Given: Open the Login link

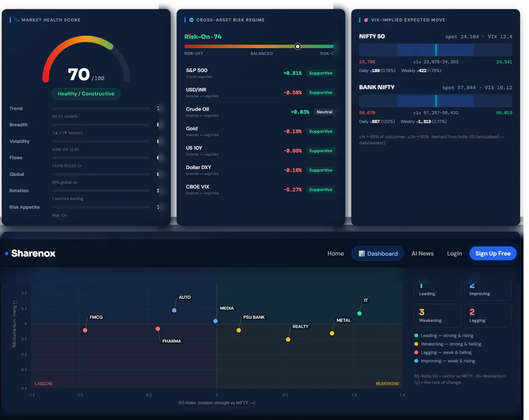Looking at the screenshot, I should [x=454, y=254].
